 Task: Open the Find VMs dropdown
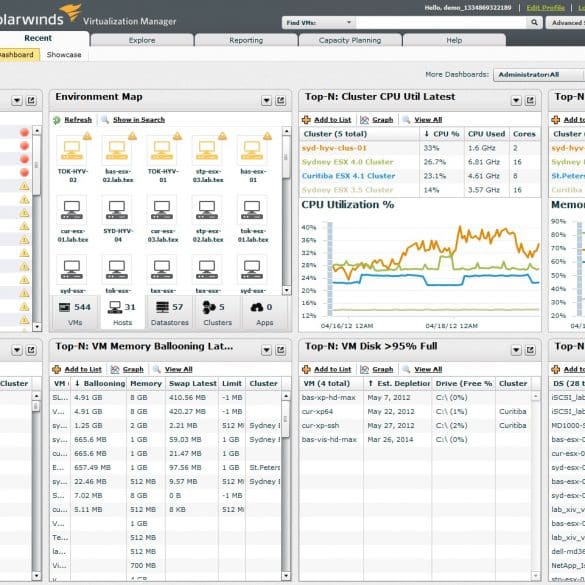click(x=319, y=23)
